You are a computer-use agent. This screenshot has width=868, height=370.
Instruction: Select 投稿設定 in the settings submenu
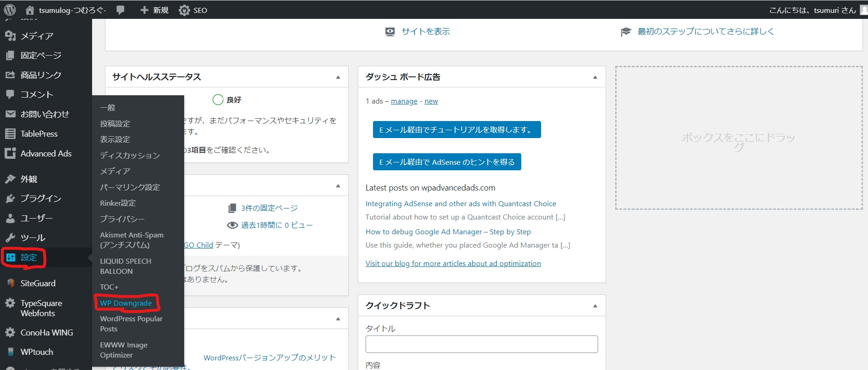115,124
